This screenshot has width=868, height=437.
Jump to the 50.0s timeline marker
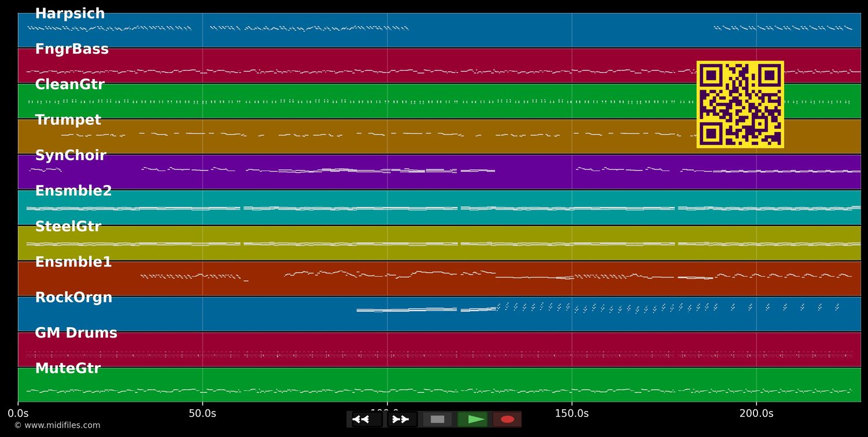tap(203, 413)
